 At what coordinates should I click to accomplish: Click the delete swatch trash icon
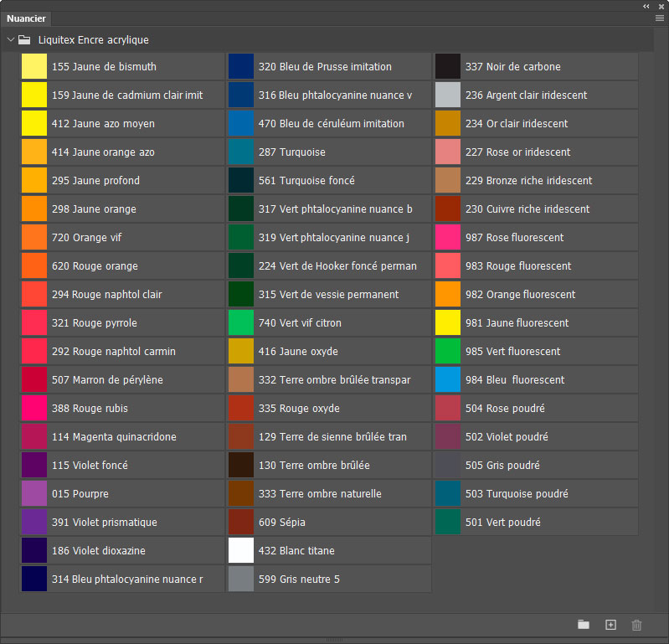click(636, 625)
